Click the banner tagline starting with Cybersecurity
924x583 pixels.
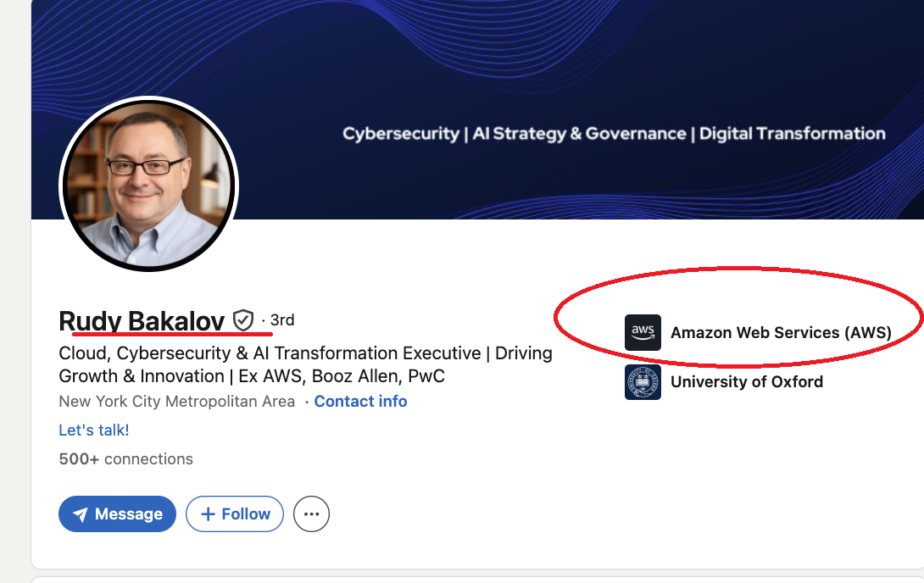pos(614,134)
